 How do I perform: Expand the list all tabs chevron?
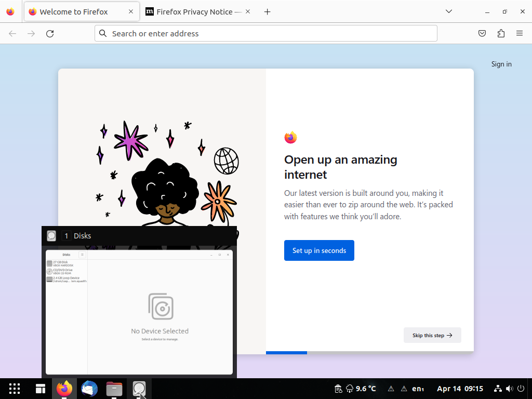448,11
